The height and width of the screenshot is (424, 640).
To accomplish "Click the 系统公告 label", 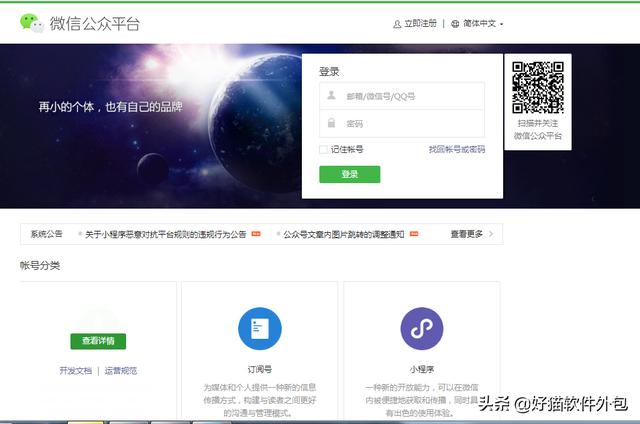I will 47,234.
